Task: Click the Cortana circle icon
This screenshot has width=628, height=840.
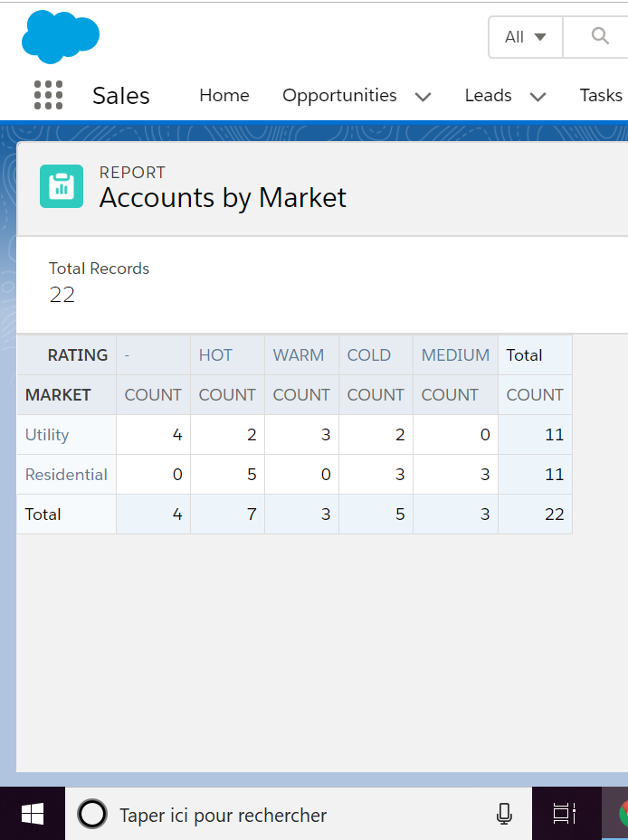Action: point(92,815)
